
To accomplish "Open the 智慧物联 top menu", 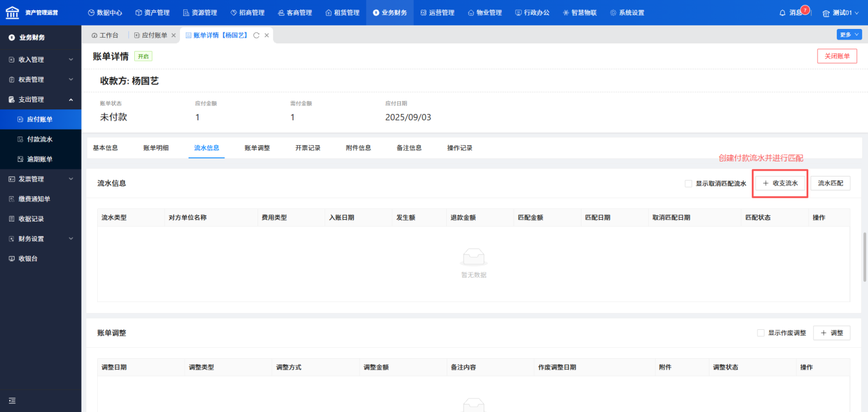I will click(x=580, y=13).
